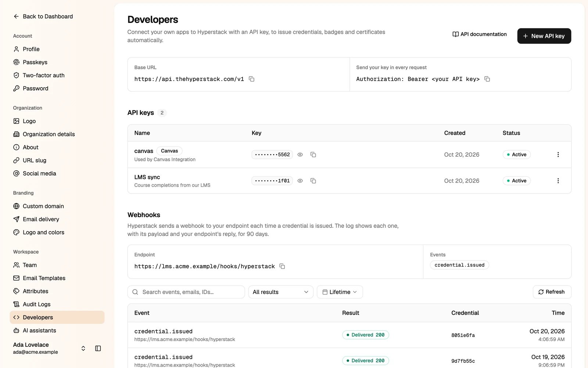Open the more-options menu for canvas key
The height and width of the screenshot is (368, 588).
tap(558, 155)
